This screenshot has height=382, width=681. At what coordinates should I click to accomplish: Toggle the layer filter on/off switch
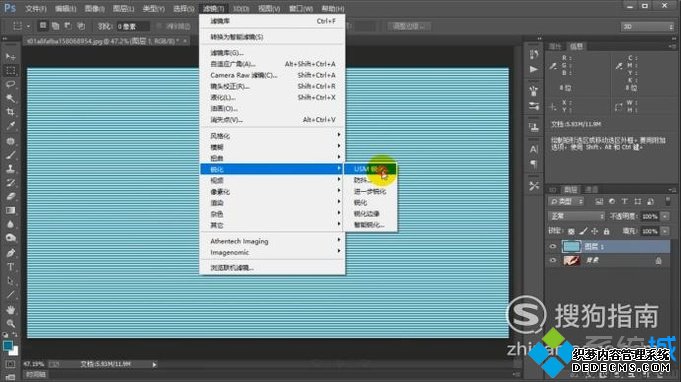click(668, 201)
